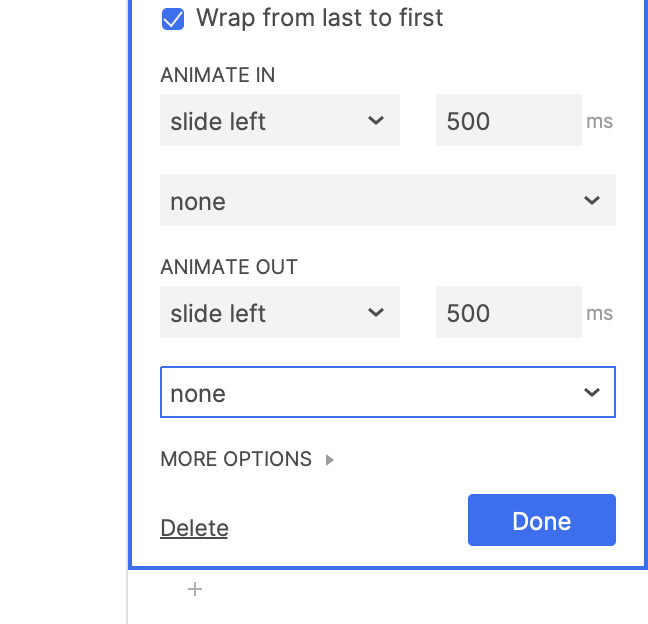Click the chevron arrow of Animate Out 'none' select
Viewport: 648px width, 624px height.
click(x=592, y=393)
